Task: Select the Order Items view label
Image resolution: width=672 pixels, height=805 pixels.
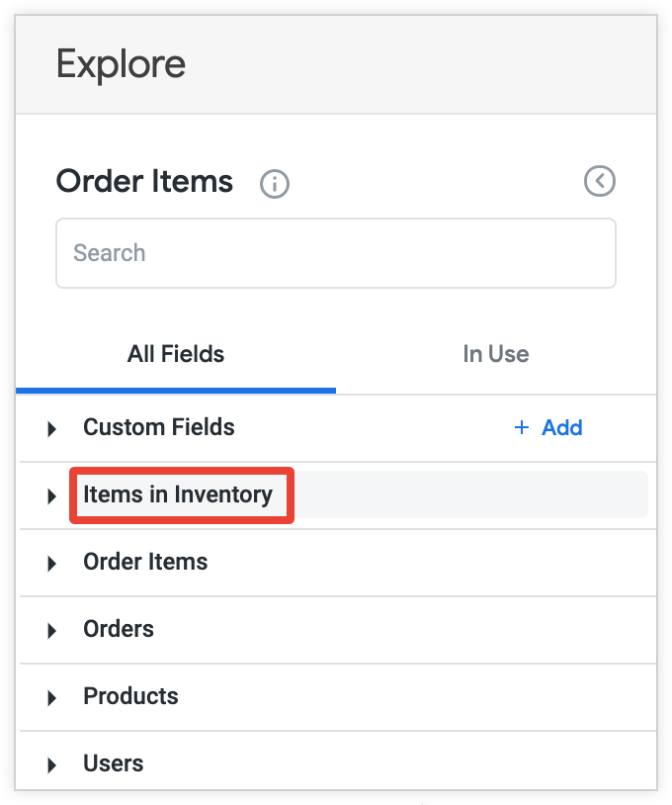Action: tap(145, 562)
